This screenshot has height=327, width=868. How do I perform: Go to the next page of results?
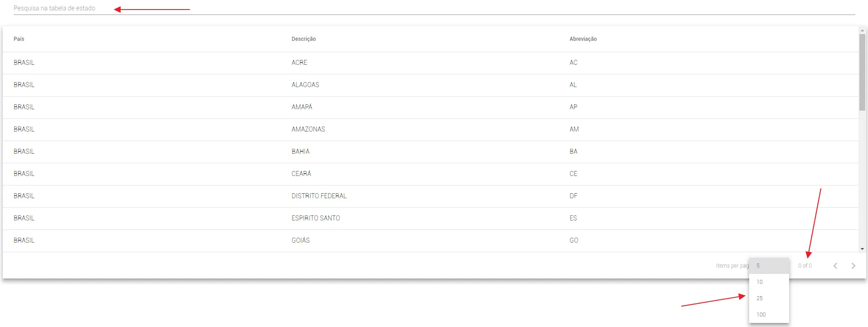coord(853,266)
